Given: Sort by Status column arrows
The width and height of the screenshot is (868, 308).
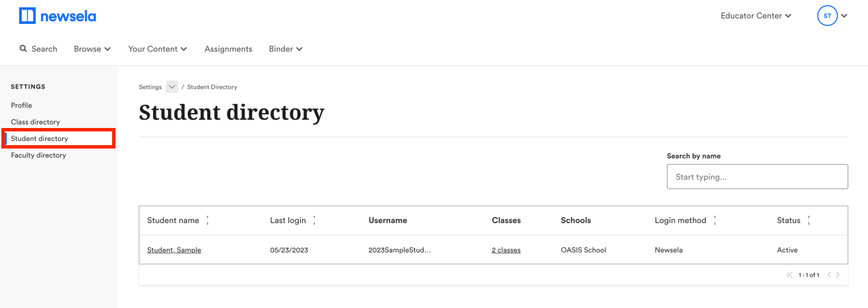Looking at the screenshot, I should pyautogui.click(x=809, y=220).
